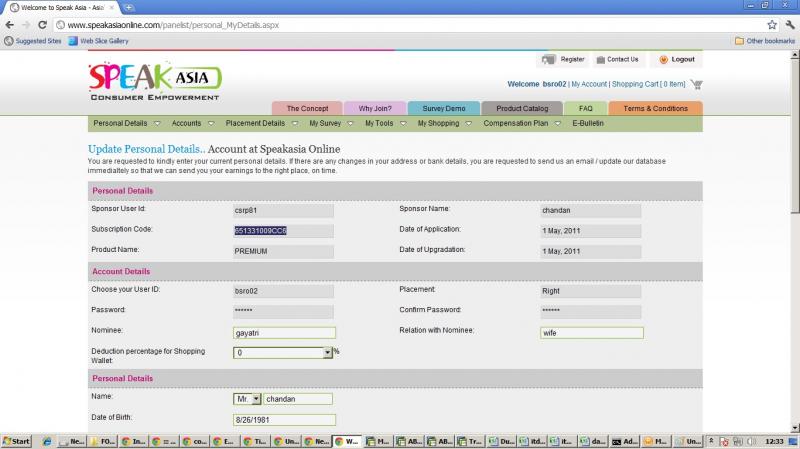Viewport: 800px width, 449px height.
Task: Open the Terms & Conditions tab
Action: [x=656, y=108]
